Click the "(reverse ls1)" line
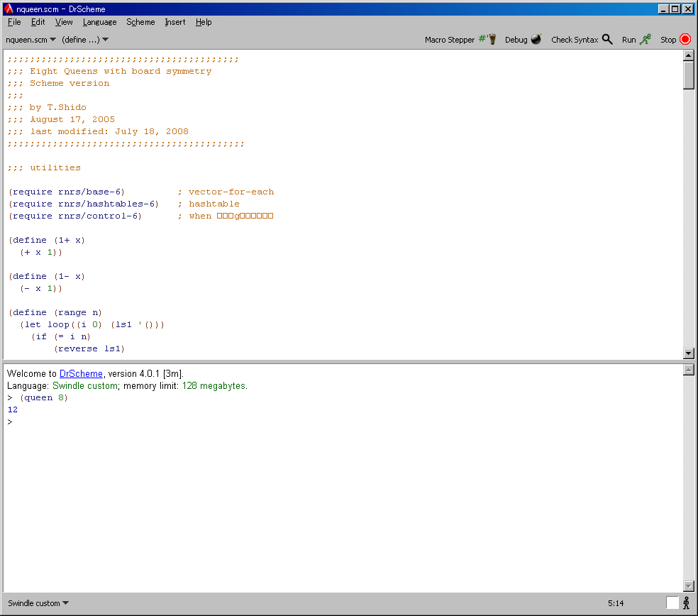This screenshot has height=616, width=698. [x=89, y=348]
